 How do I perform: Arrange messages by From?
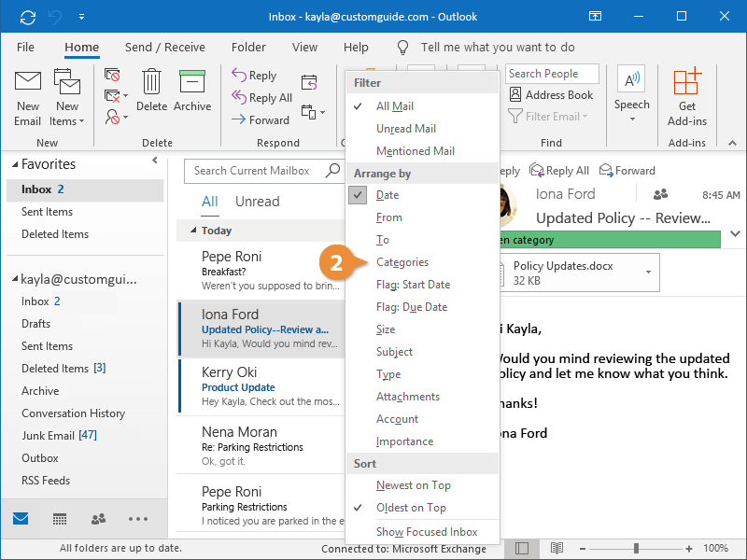[x=422, y=217]
